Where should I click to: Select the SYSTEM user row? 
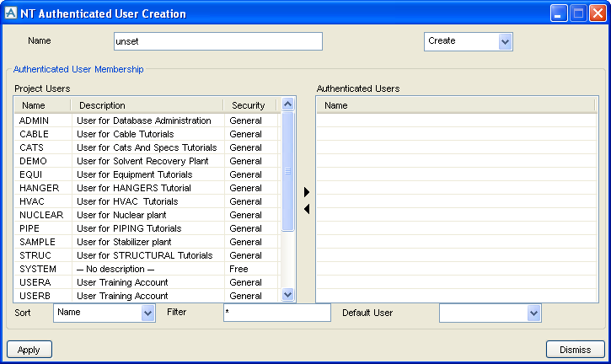tap(147, 269)
